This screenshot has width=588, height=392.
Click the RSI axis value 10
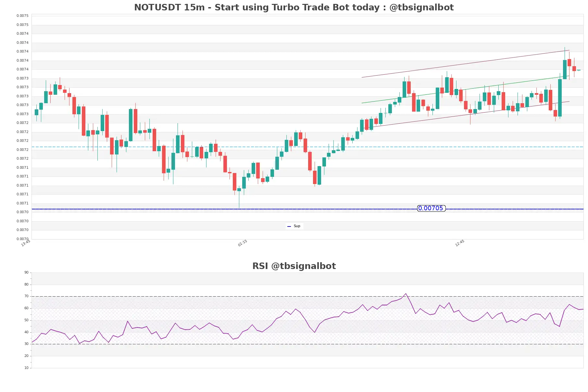(26, 368)
